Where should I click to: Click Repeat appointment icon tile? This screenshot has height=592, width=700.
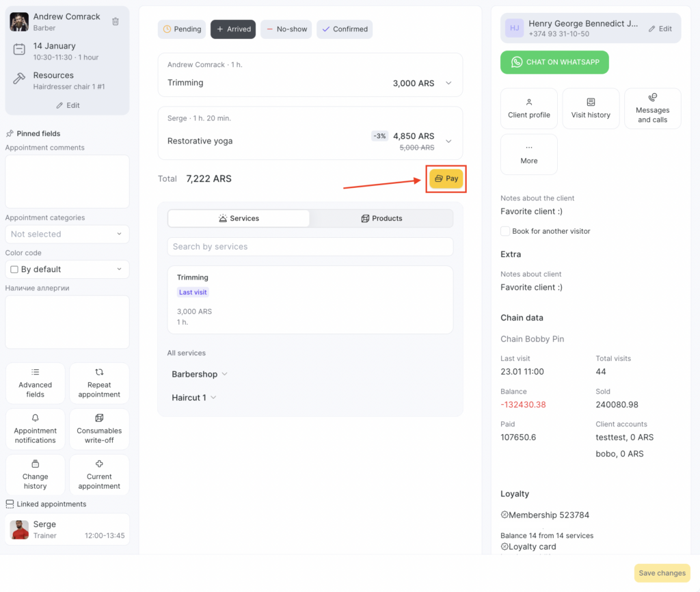pyautogui.click(x=99, y=383)
